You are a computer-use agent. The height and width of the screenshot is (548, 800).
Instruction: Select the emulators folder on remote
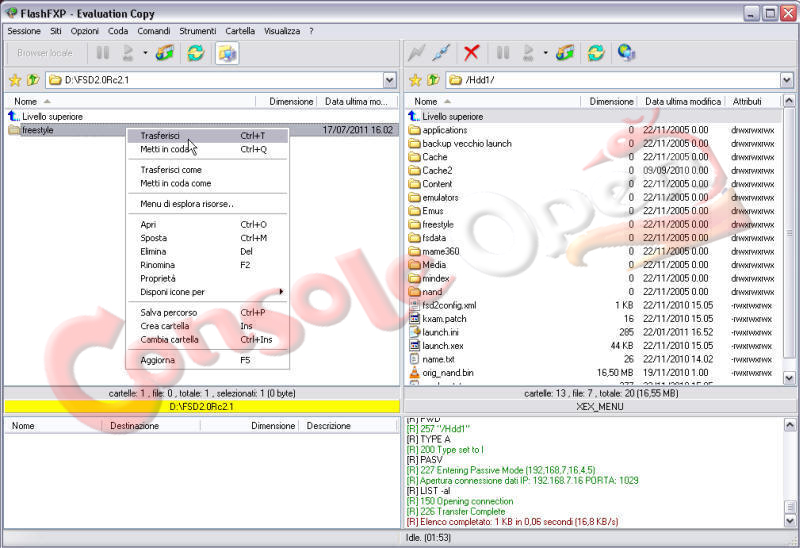[x=434, y=197]
